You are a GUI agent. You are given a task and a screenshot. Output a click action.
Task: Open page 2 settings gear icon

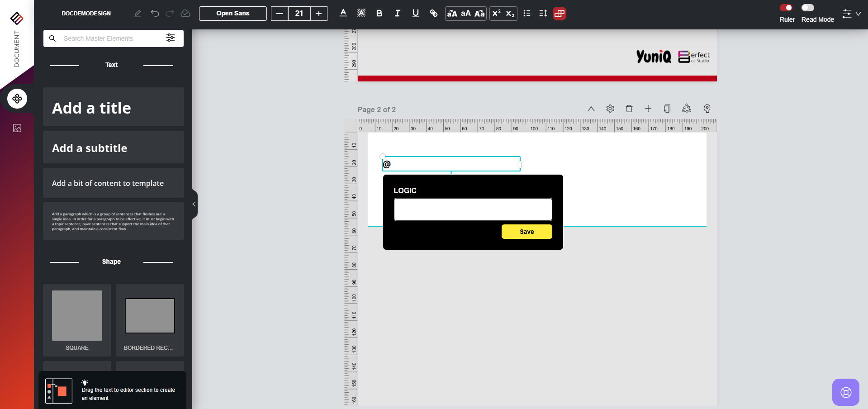(x=610, y=109)
